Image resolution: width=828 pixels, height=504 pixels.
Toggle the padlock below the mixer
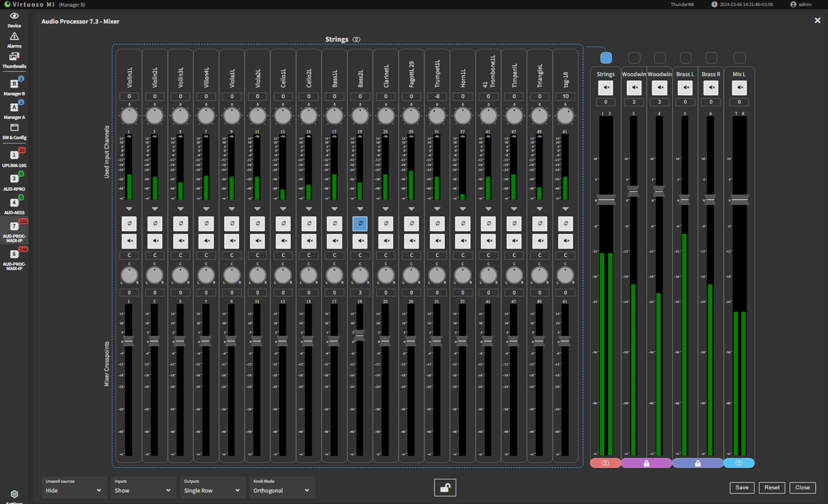(x=445, y=488)
